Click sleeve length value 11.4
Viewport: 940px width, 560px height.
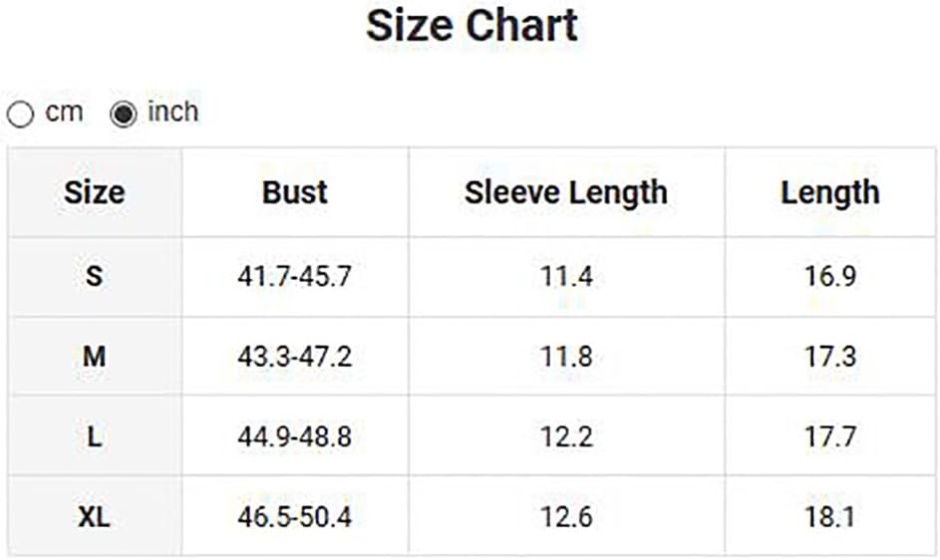[566, 276]
